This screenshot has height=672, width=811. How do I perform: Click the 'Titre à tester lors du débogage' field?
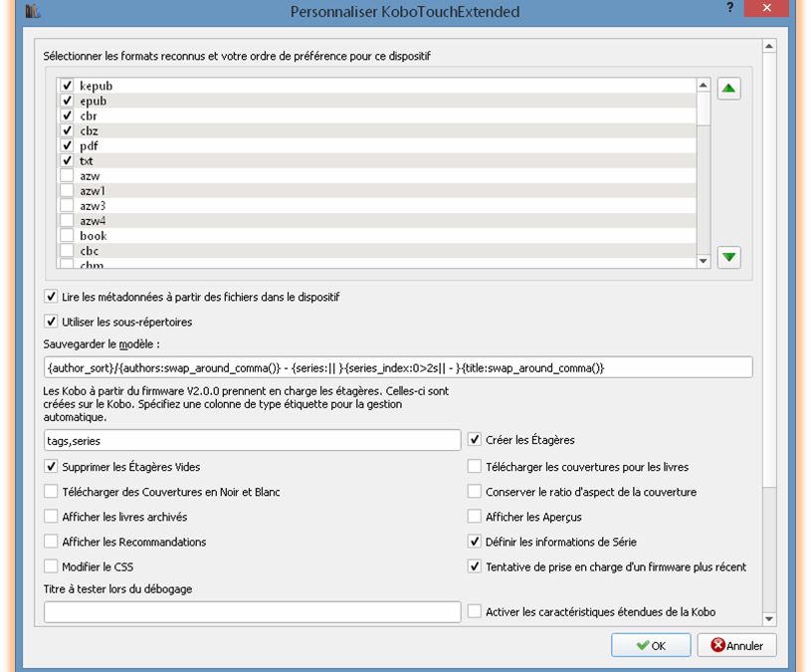pyautogui.click(x=253, y=612)
